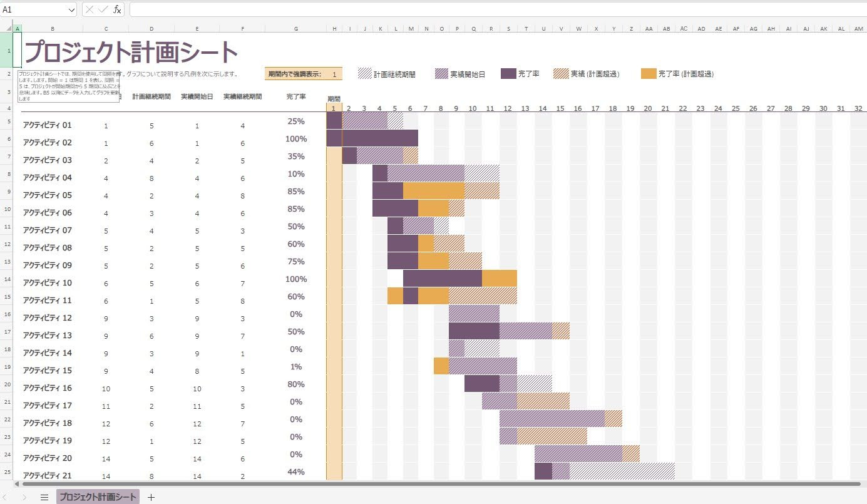Select the 完了率 purple legend swatch
Image resolution: width=867 pixels, height=504 pixels.
click(x=508, y=73)
